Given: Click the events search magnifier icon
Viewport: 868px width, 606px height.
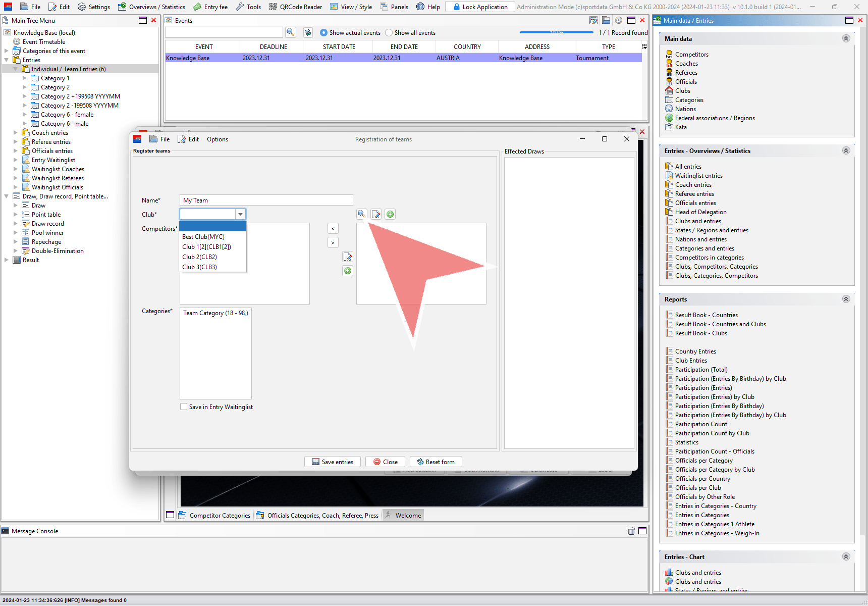Looking at the screenshot, I should click(291, 32).
